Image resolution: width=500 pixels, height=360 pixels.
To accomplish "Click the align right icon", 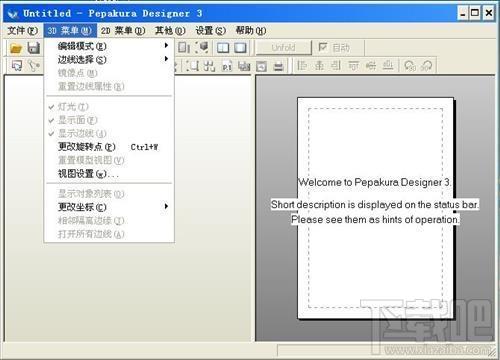I will tap(336, 65).
